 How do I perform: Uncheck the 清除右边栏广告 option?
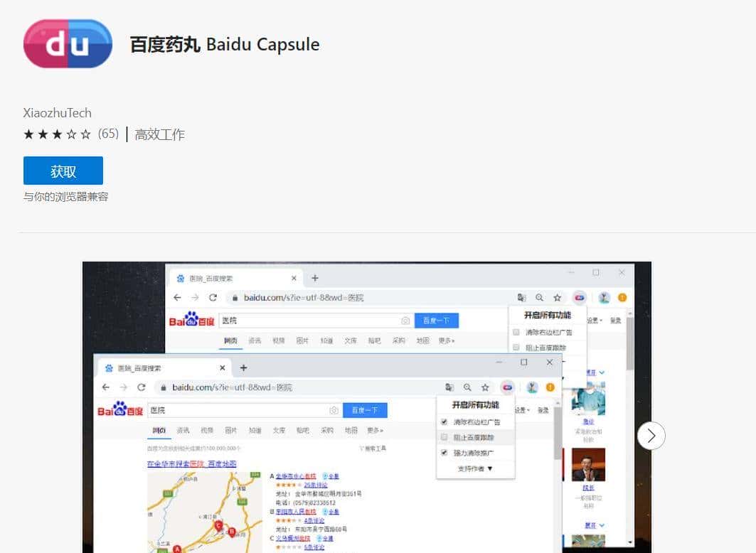pos(444,423)
